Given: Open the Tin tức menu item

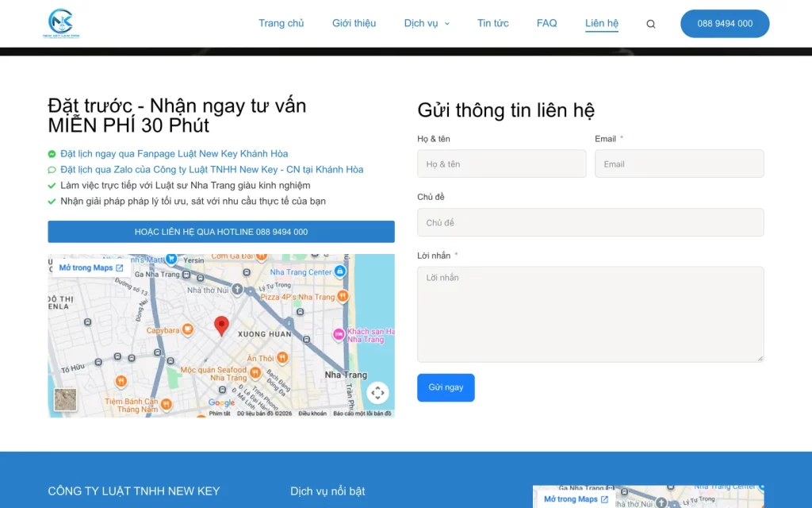Looking at the screenshot, I should click(493, 23).
